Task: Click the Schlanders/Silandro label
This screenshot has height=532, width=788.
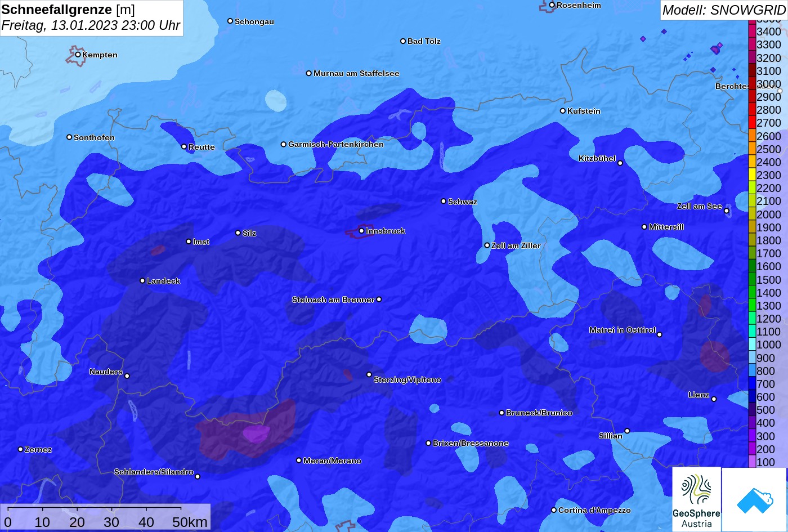Action: point(154,472)
